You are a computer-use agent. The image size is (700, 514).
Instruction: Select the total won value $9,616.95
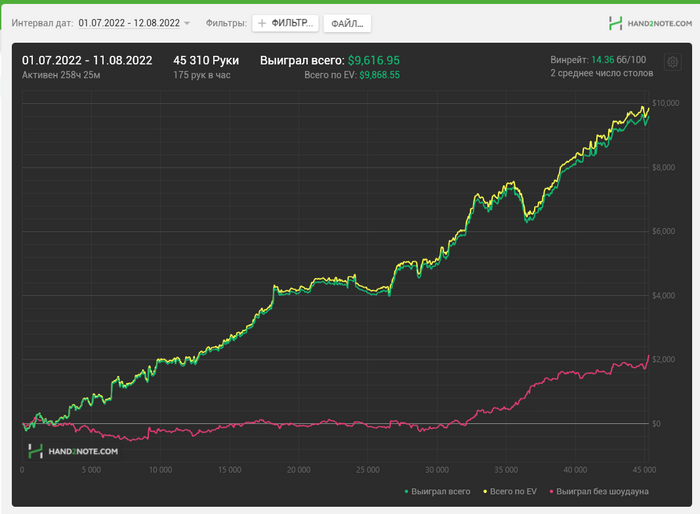tap(374, 60)
